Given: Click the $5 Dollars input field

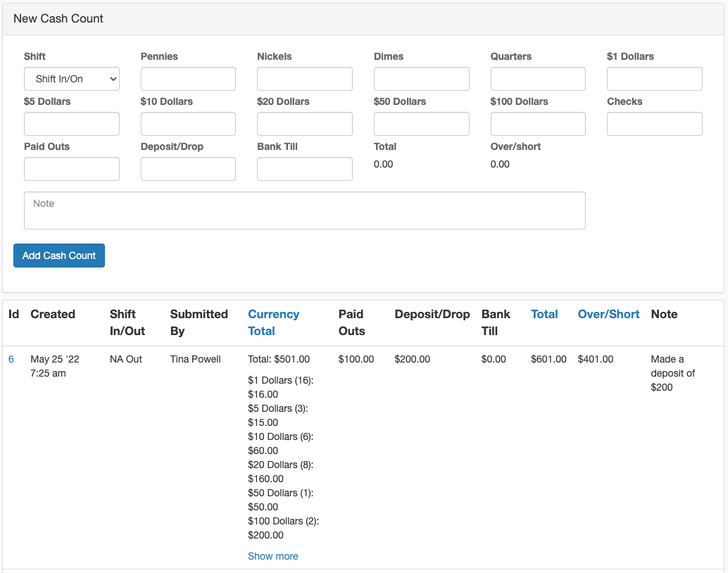Looking at the screenshot, I should (72, 124).
